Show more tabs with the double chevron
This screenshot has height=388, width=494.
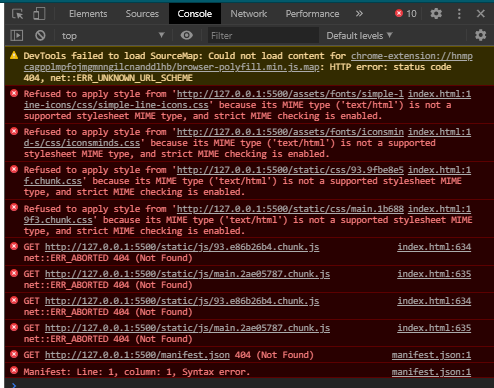tap(359, 14)
